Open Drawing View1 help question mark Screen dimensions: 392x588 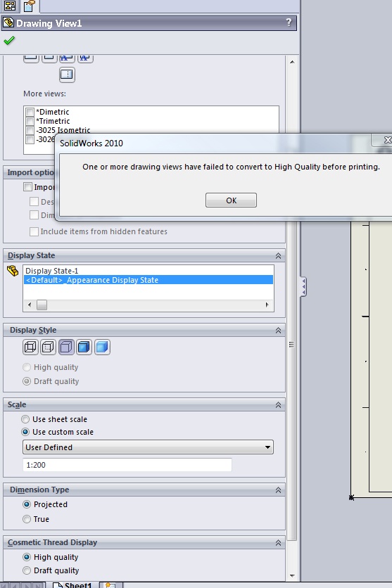tap(289, 23)
